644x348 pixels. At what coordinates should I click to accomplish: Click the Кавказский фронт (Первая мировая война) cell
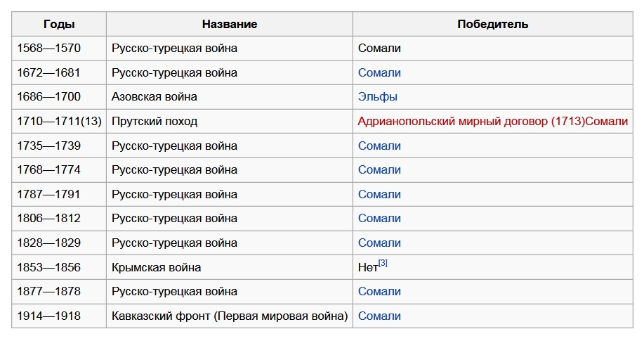(230, 316)
